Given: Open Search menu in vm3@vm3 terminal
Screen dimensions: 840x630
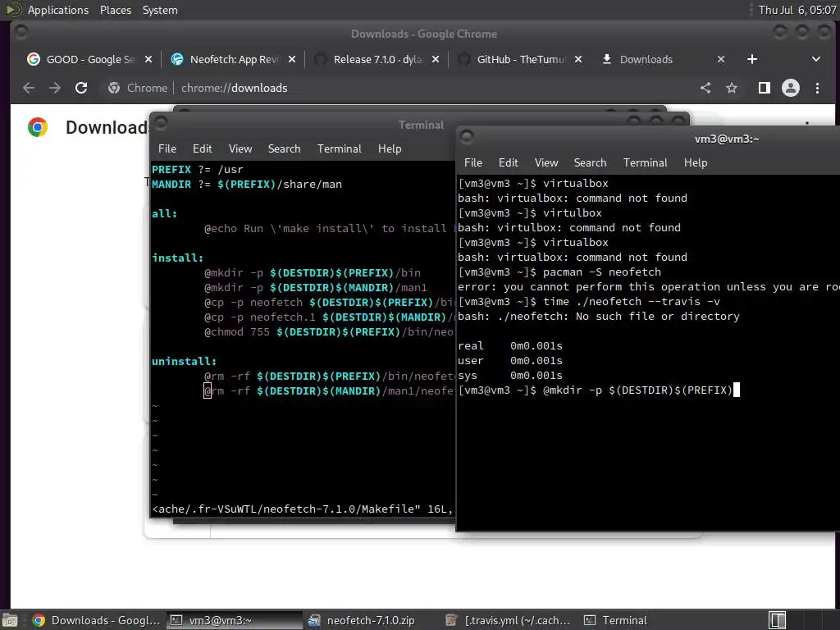Looking at the screenshot, I should coord(590,162).
